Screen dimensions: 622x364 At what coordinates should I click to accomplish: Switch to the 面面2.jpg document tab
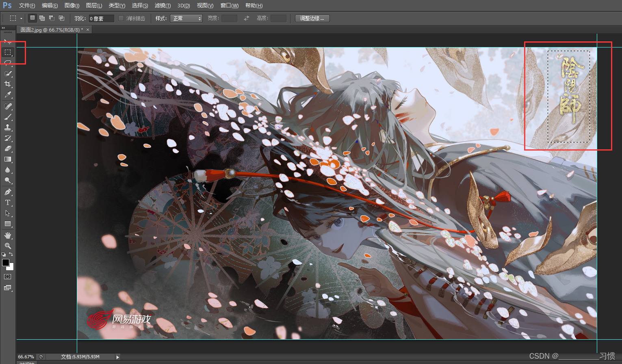point(52,30)
